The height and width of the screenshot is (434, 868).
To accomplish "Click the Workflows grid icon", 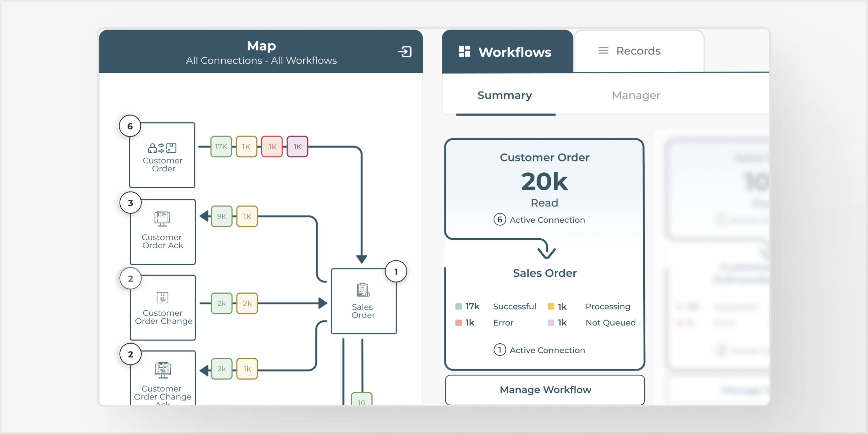I will 464,52.
